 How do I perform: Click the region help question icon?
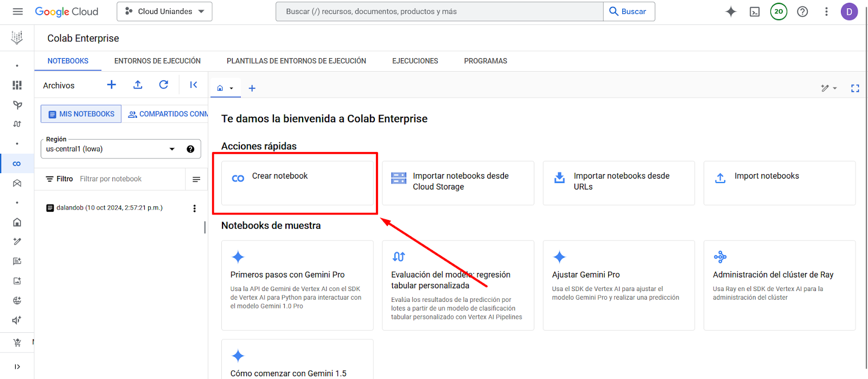[190, 149]
